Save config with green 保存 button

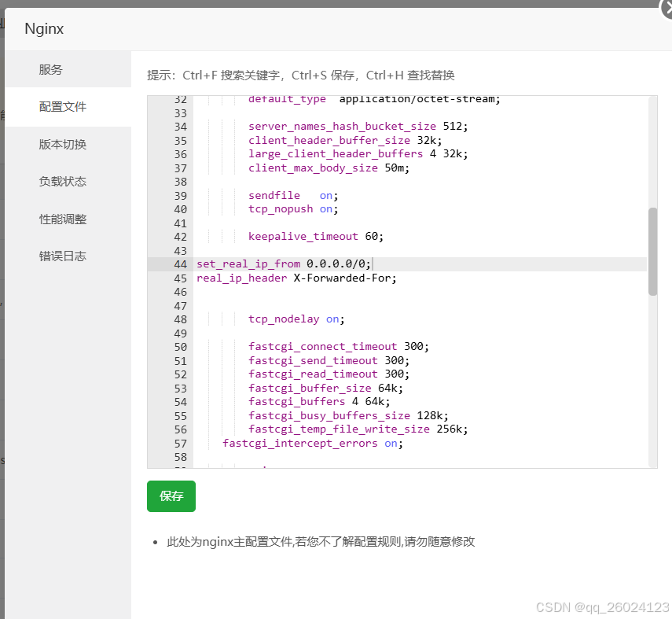171,496
